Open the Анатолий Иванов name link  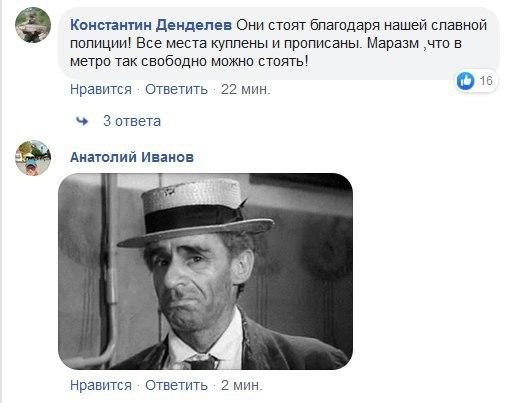coord(132,157)
